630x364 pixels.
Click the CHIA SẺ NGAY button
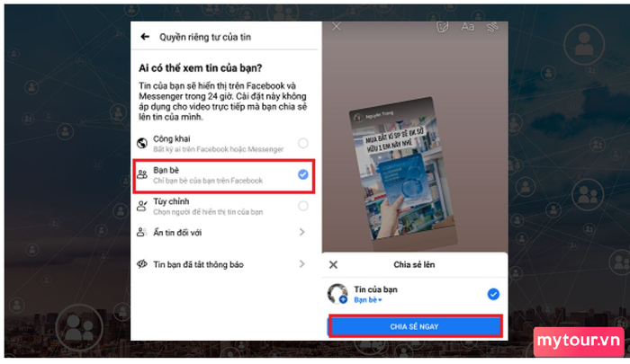(x=415, y=326)
